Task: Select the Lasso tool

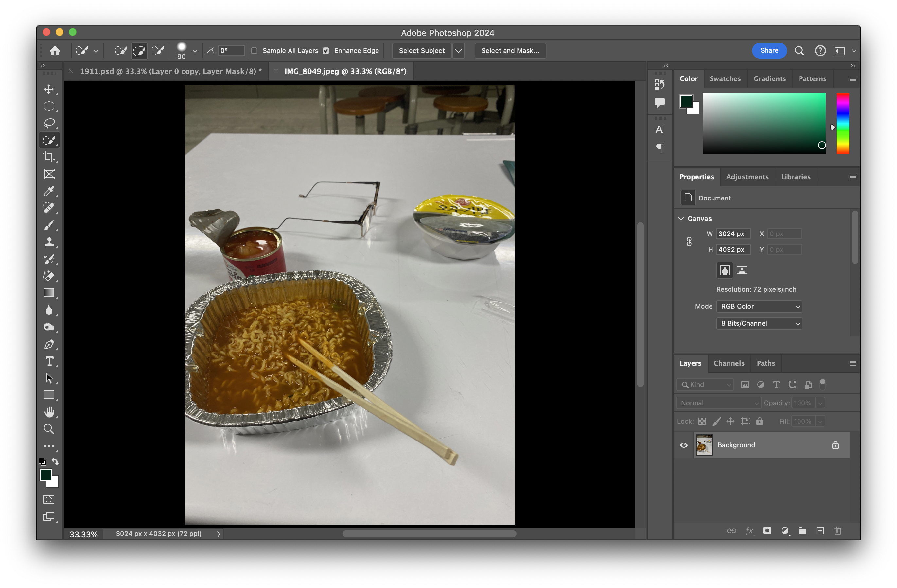Action: 49,123
